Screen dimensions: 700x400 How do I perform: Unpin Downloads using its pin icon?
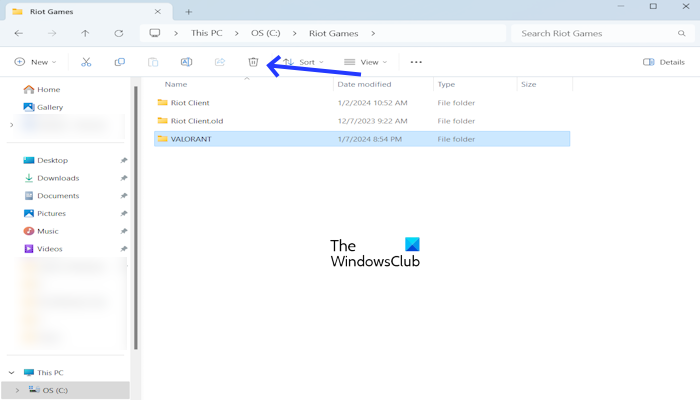124,178
